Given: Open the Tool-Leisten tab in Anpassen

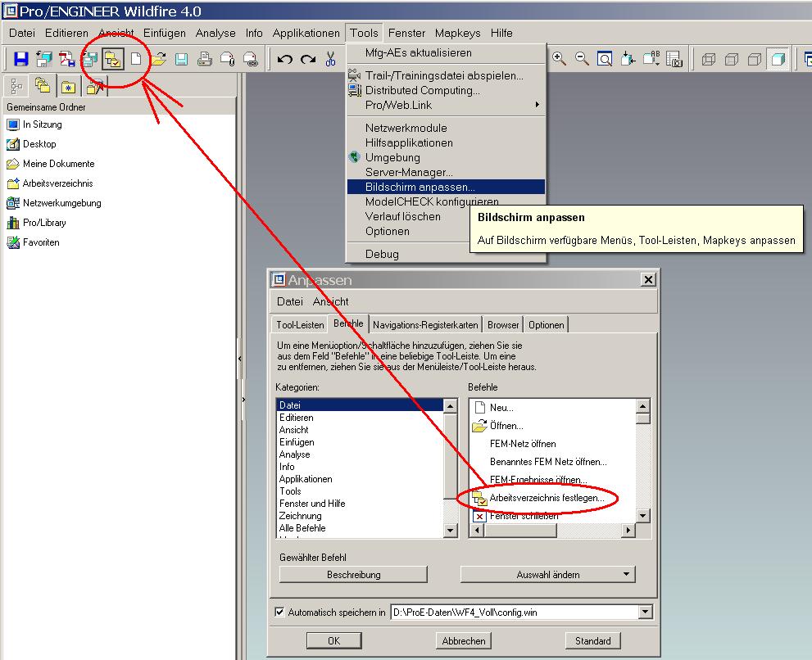Looking at the screenshot, I should pos(300,324).
